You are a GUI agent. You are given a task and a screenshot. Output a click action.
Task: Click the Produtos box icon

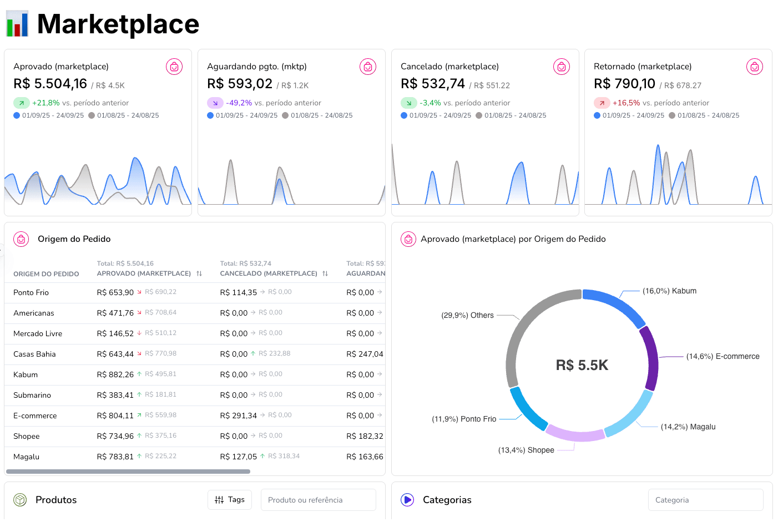click(x=20, y=500)
